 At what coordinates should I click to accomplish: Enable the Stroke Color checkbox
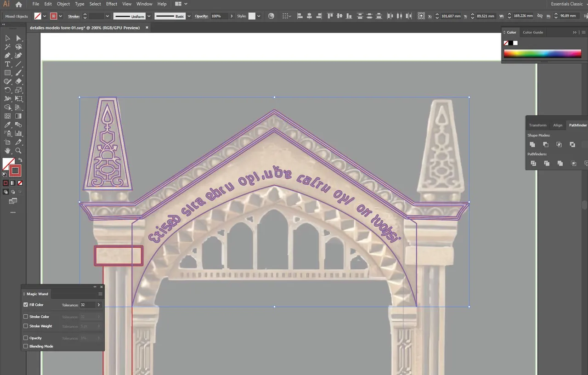(26, 317)
